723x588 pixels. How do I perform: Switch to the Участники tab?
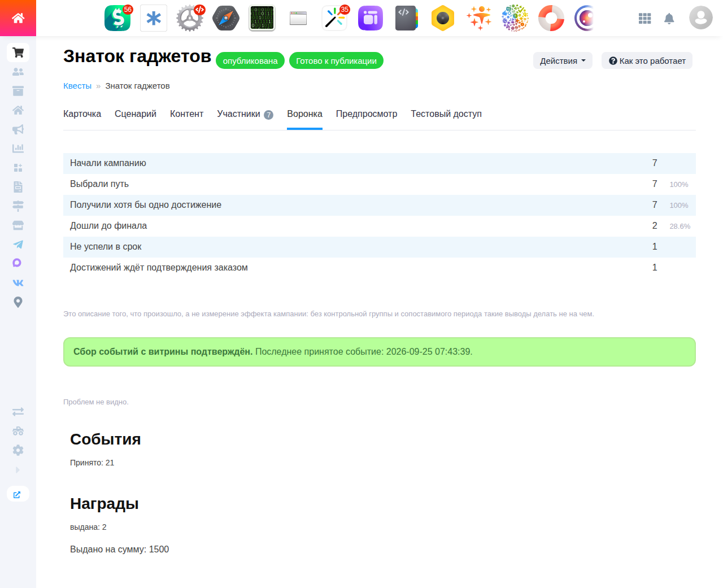(x=245, y=114)
